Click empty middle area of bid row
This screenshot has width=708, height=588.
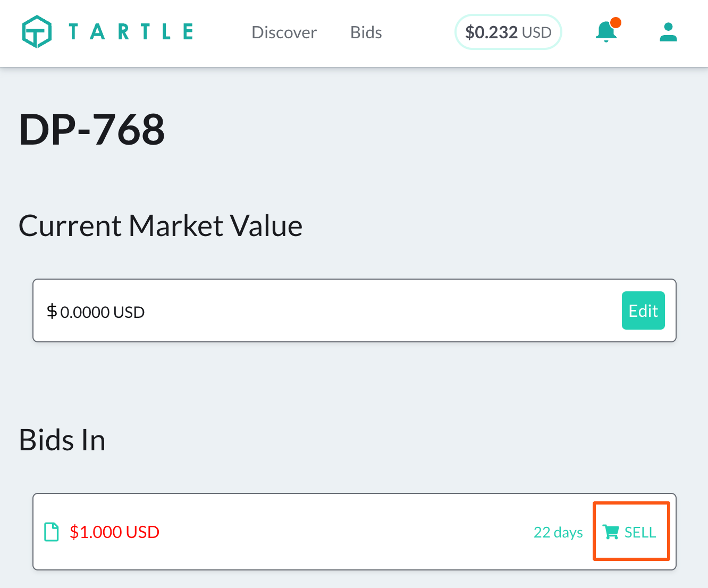345,532
